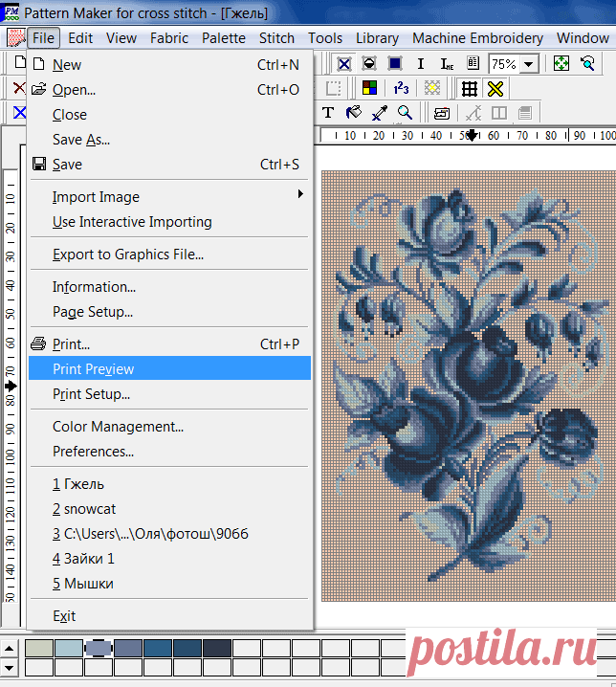Click the four-color palette squares icon
This screenshot has width=616, height=687.
[370, 89]
